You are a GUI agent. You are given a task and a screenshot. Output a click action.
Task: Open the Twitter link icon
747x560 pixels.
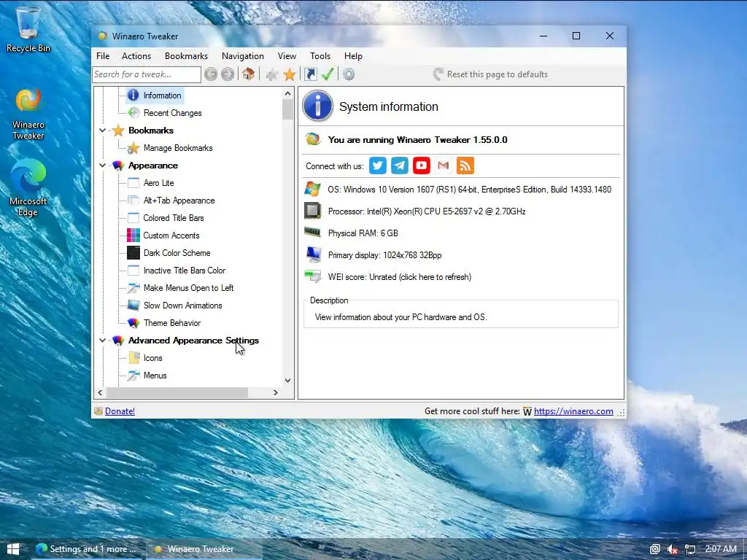(378, 166)
